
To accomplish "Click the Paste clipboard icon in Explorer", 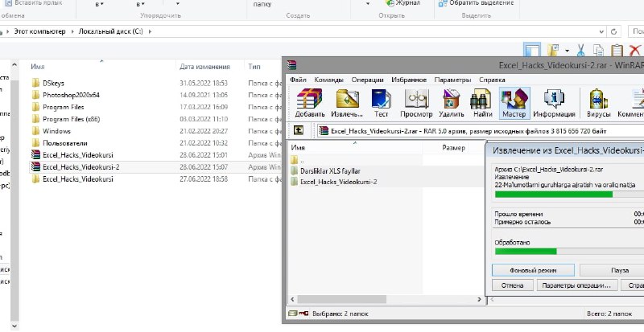I will click(x=617, y=51).
